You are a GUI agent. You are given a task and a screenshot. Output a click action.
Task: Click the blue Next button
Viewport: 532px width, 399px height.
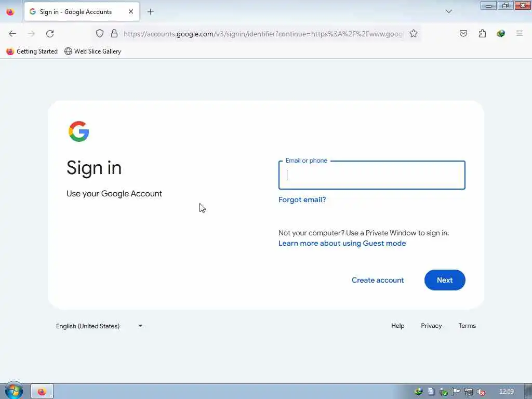tap(445, 280)
